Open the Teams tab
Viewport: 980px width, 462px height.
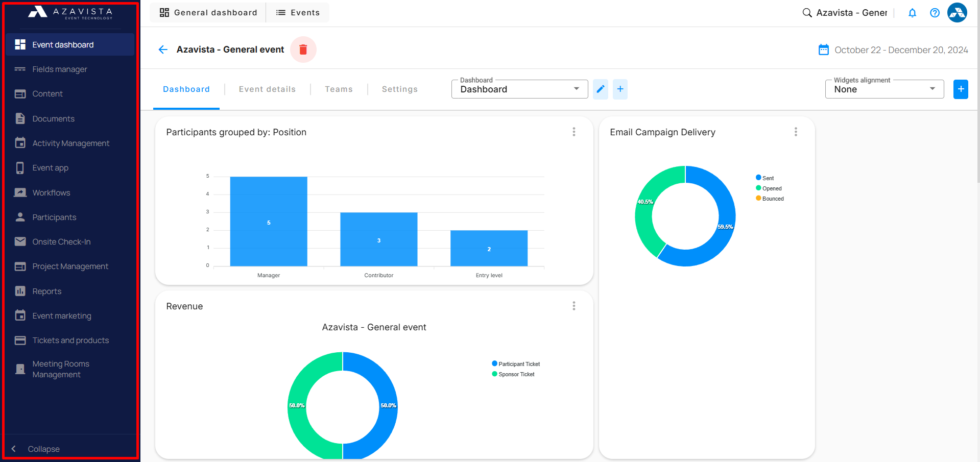coord(339,89)
